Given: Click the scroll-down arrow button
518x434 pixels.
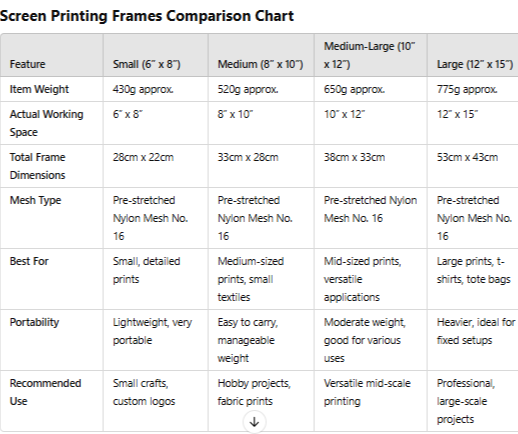Looking at the screenshot, I should 254,422.
